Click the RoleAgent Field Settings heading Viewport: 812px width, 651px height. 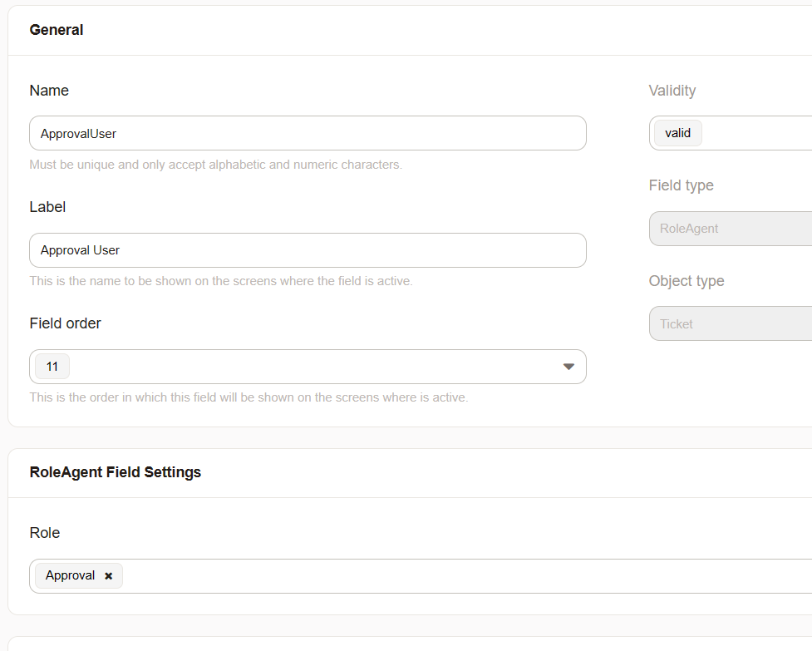tap(116, 472)
